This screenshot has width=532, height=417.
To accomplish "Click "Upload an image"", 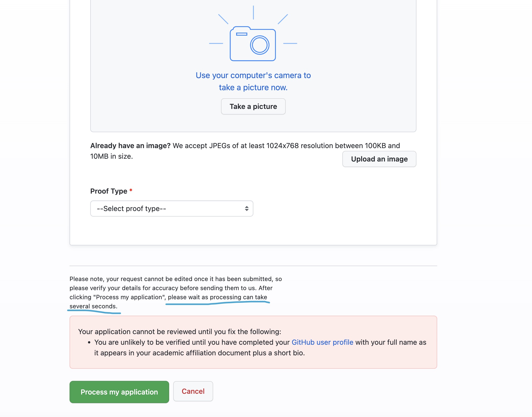I will (x=379, y=159).
